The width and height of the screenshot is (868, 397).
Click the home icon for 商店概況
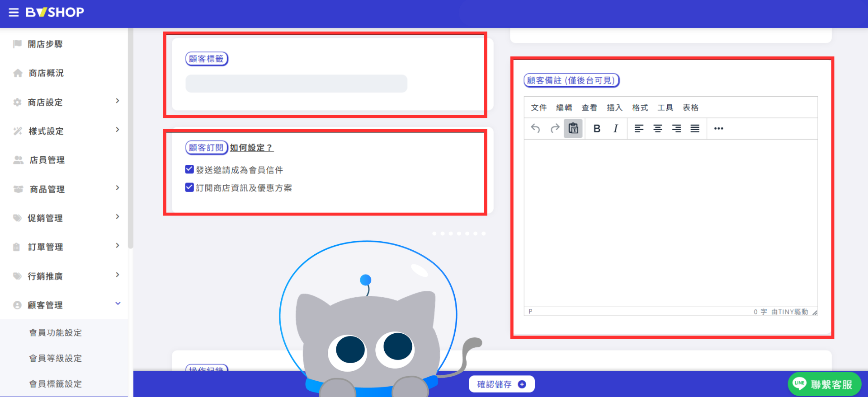click(18, 73)
